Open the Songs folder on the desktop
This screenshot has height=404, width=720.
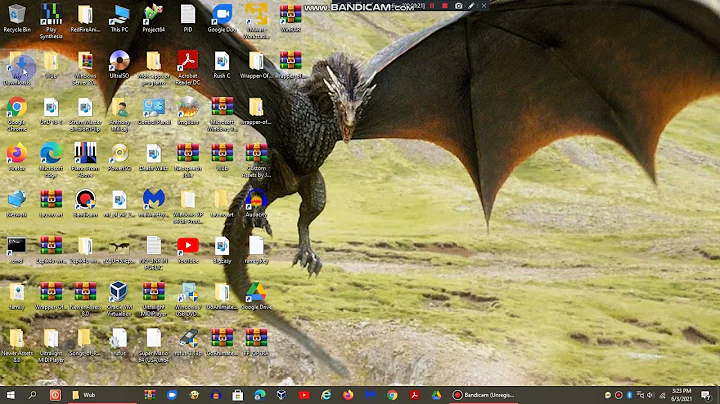tap(84, 342)
